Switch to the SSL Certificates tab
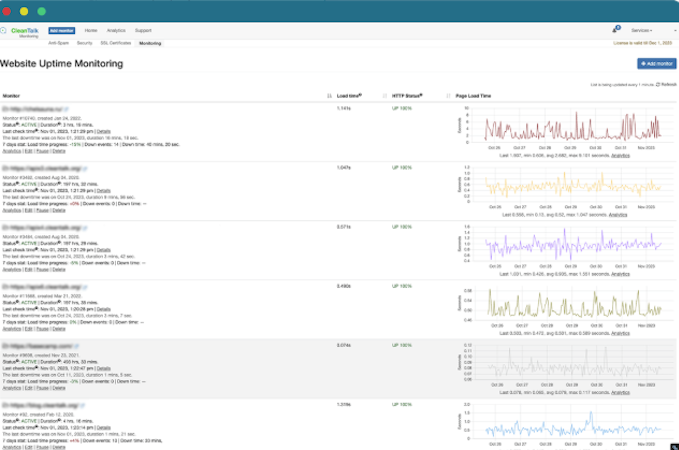This screenshot has width=679, height=450. tap(116, 43)
